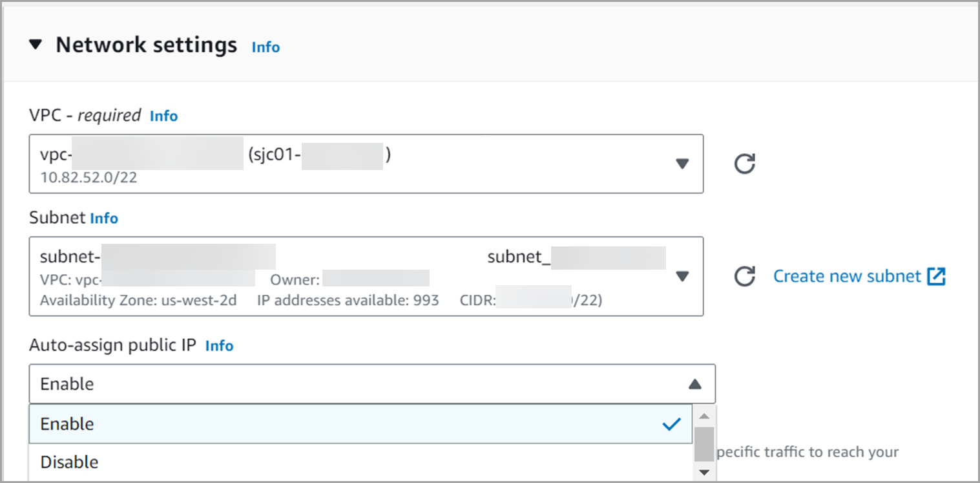Open the Auto-assign public IP Info link

coord(219,346)
